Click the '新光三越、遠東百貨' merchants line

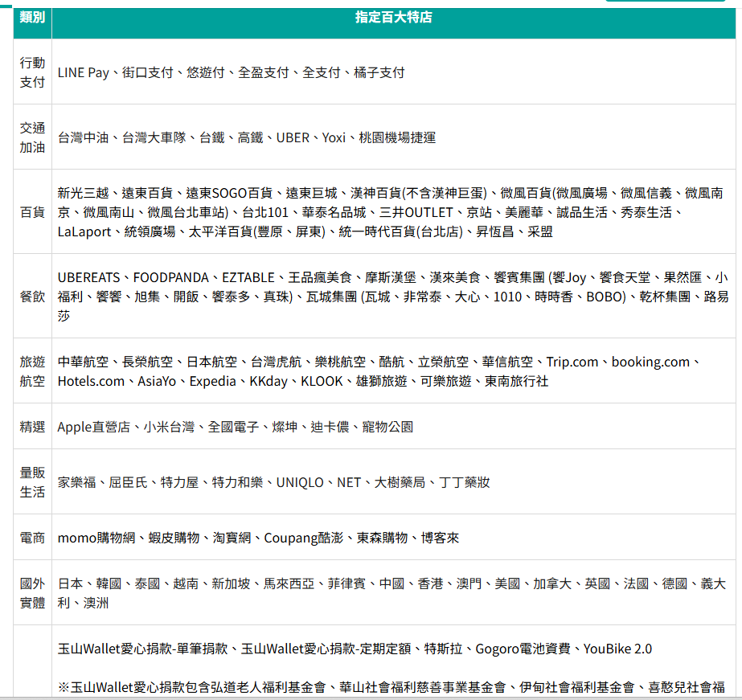[391, 193]
